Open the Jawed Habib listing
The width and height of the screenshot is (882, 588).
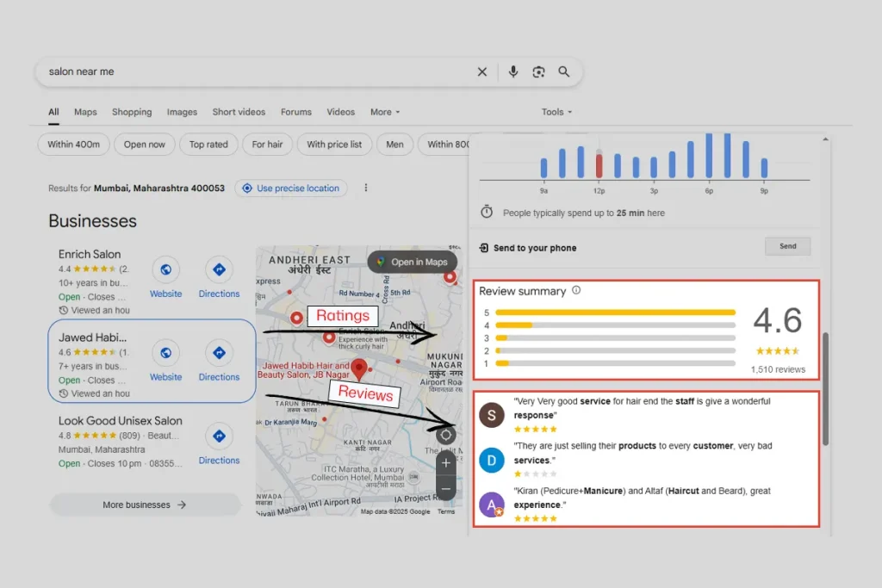point(93,337)
